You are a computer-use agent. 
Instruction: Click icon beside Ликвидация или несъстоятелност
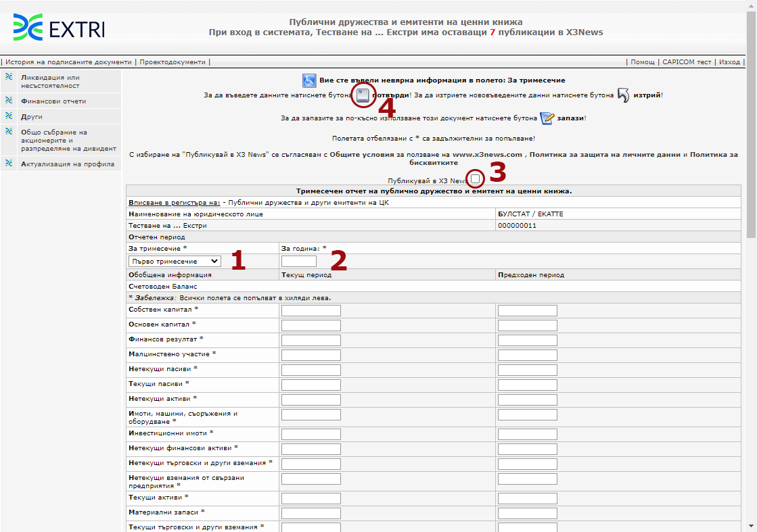9,76
